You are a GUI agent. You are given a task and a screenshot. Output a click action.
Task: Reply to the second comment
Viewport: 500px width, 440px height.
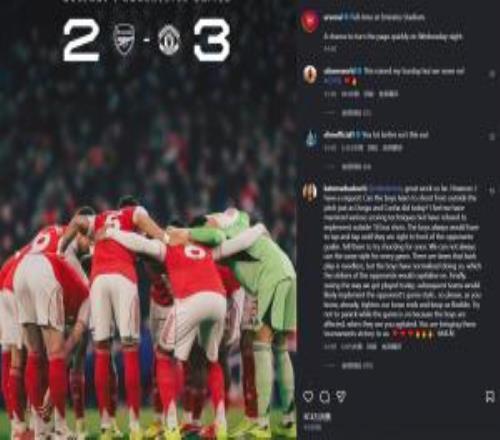click(372, 148)
